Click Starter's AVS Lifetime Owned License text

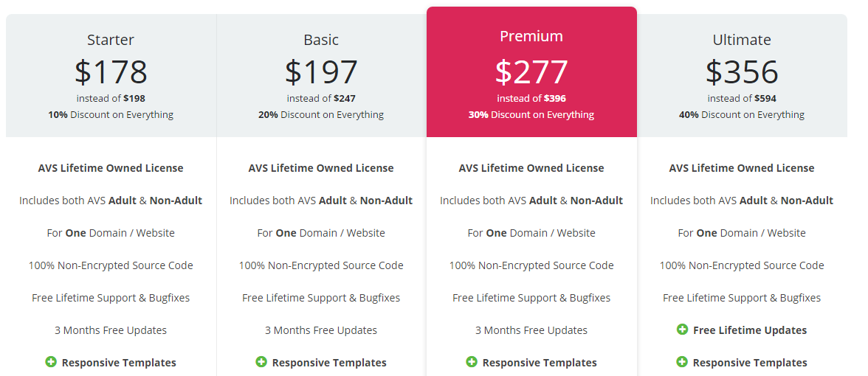pos(111,168)
